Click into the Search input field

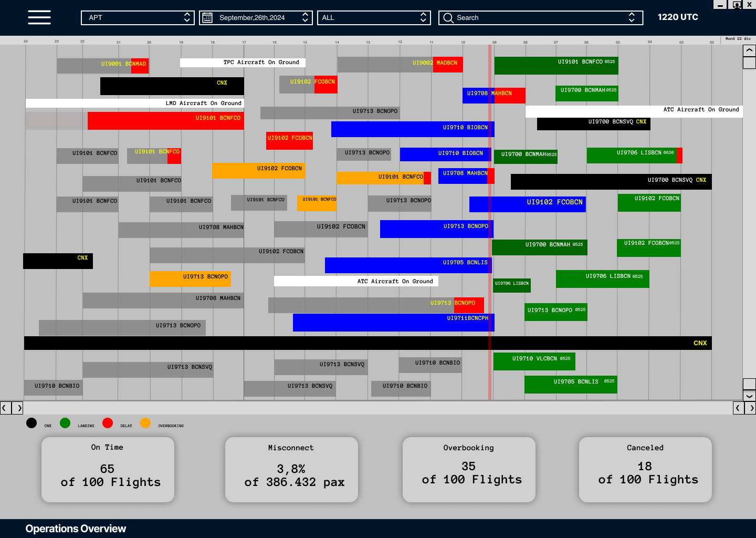tap(541, 18)
